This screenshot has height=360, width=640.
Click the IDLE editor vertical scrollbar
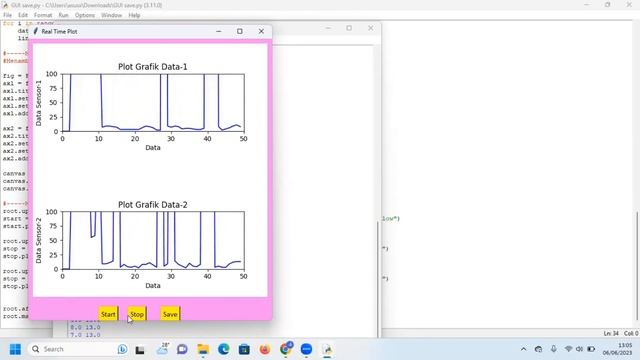tap(637, 265)
